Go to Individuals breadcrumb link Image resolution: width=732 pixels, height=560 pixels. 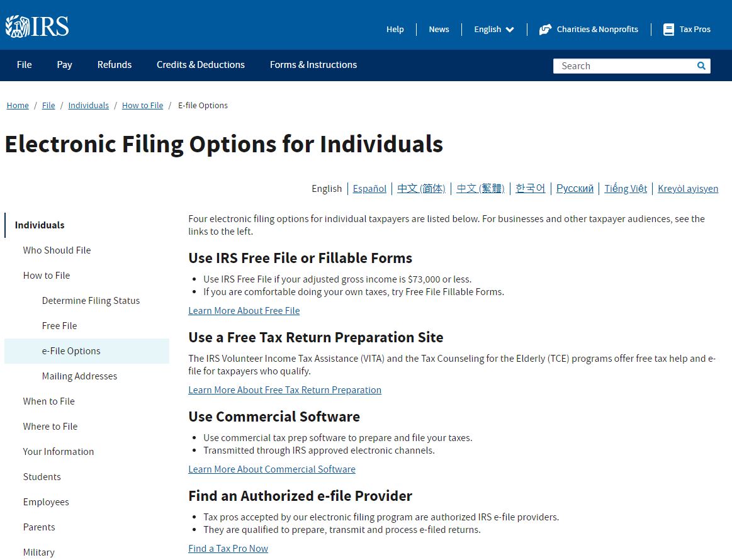(x=88, y=106)
